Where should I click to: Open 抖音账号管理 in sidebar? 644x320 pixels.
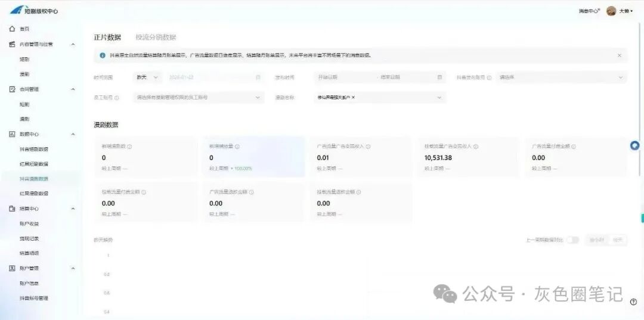coord(34,299)
